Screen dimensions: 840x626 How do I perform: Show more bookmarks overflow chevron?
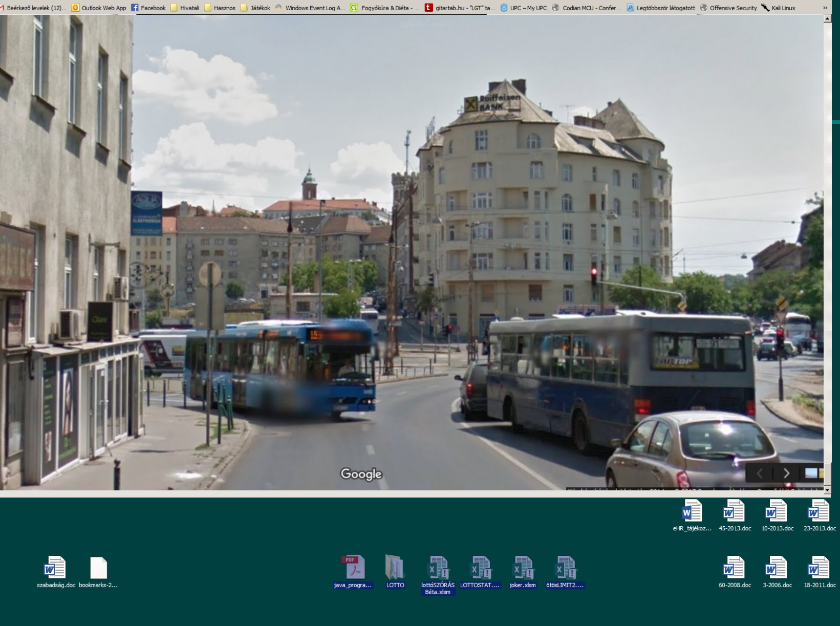825,8
